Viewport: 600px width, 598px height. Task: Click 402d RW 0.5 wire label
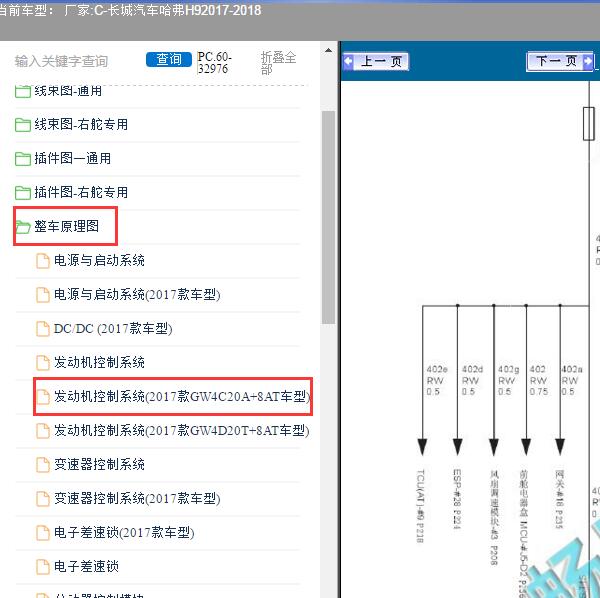click(x=472, y=381)
